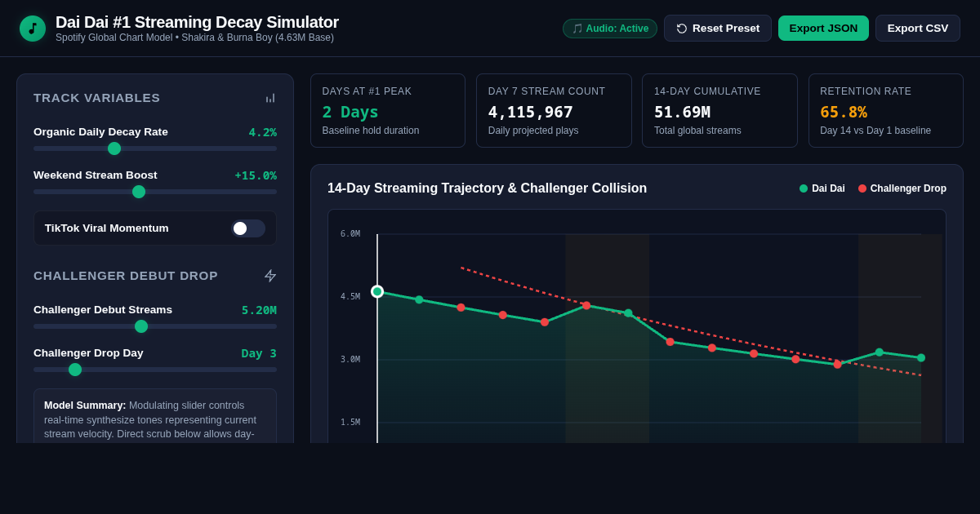
Task: Click the Day 3 drop day value
Action: [259, 353]
